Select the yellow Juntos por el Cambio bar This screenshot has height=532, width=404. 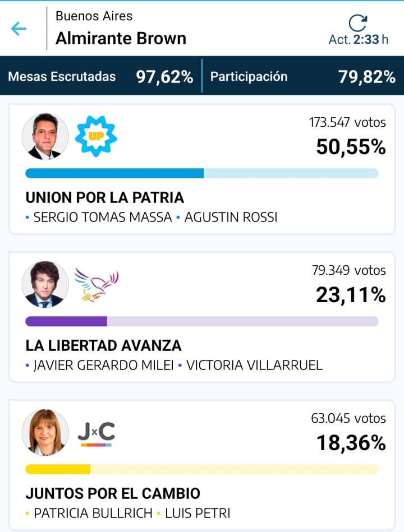click(201, 469)
